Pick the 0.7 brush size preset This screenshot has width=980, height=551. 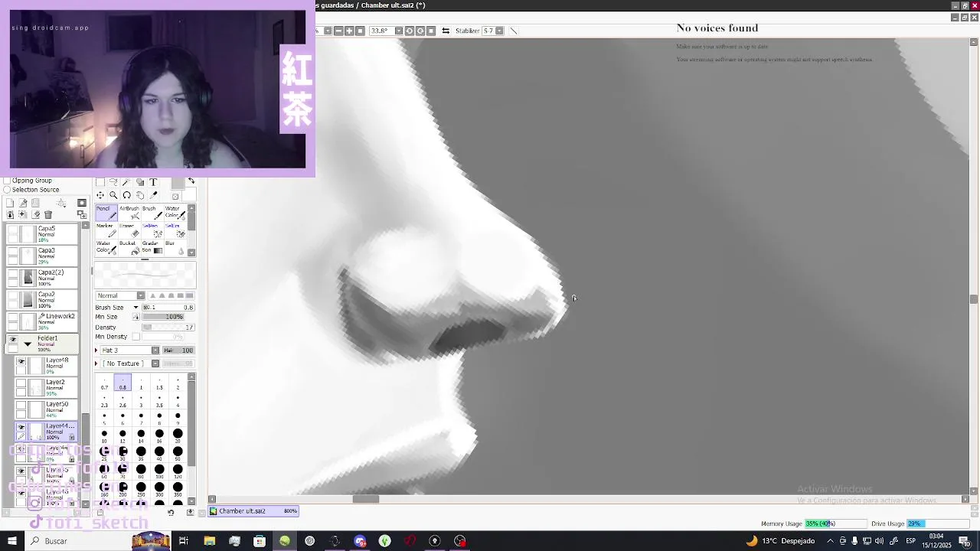click(104, 383)
